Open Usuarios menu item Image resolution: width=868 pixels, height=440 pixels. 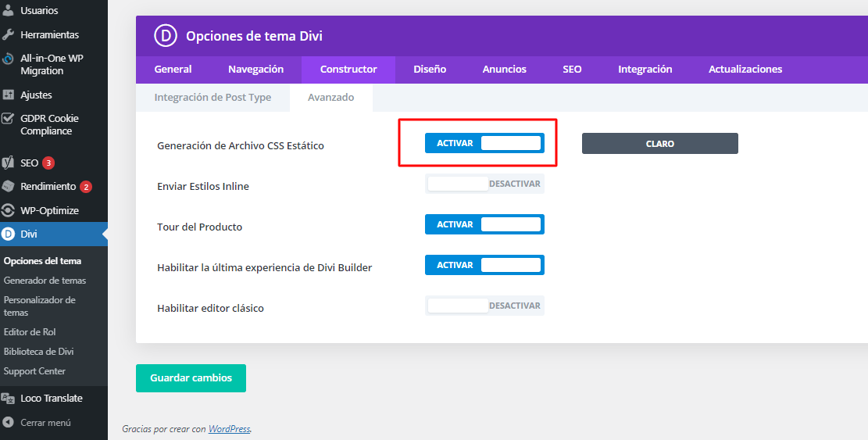54,10
